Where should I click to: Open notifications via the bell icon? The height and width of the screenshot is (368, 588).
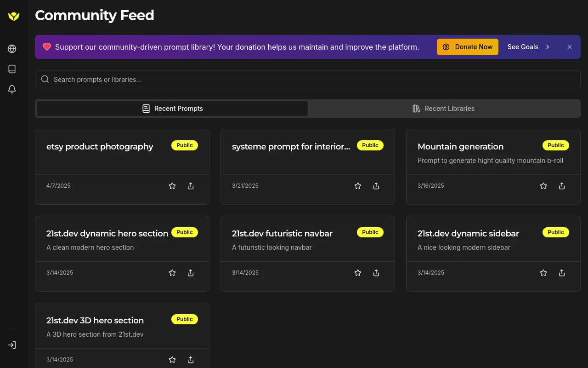[x=12, y=89]
